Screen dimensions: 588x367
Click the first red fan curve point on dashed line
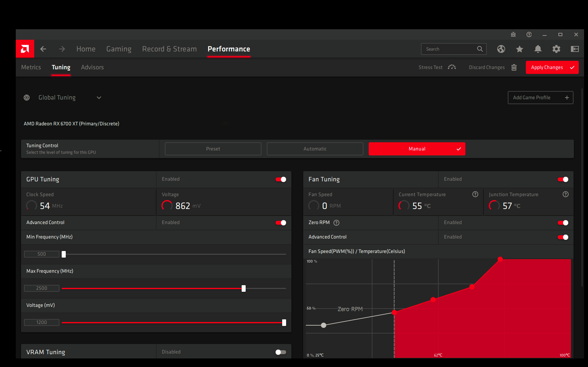tap(394, 312)
